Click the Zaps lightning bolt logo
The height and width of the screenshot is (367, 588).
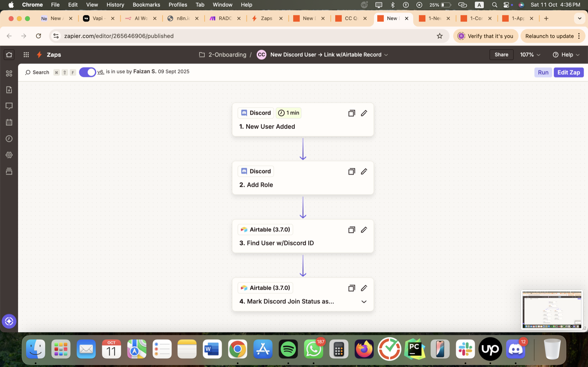pos(39,55)
